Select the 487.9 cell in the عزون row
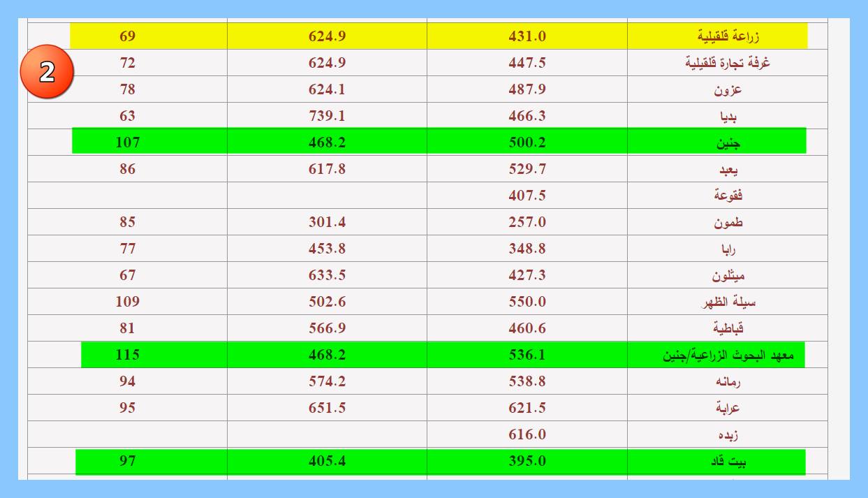 527,89
